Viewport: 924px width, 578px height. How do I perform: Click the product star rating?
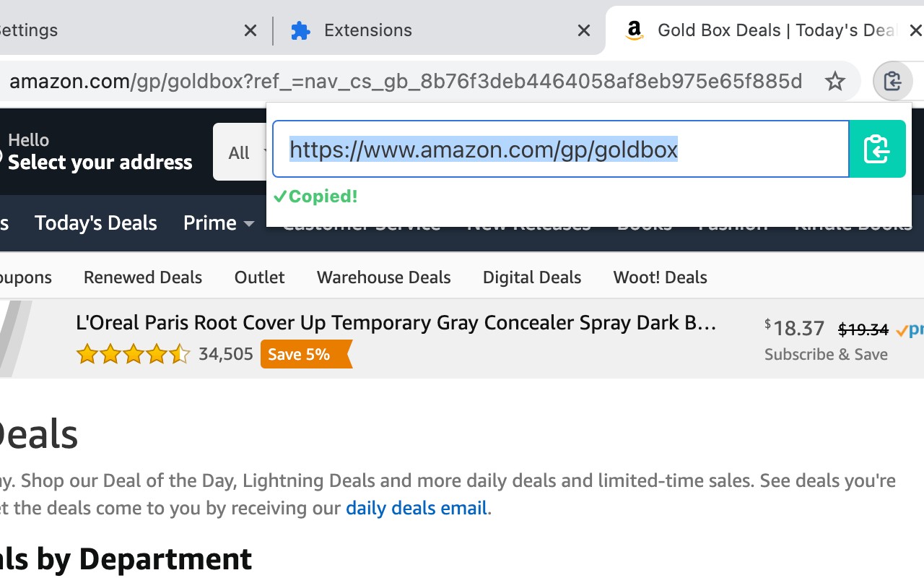(x=133, y=354)
